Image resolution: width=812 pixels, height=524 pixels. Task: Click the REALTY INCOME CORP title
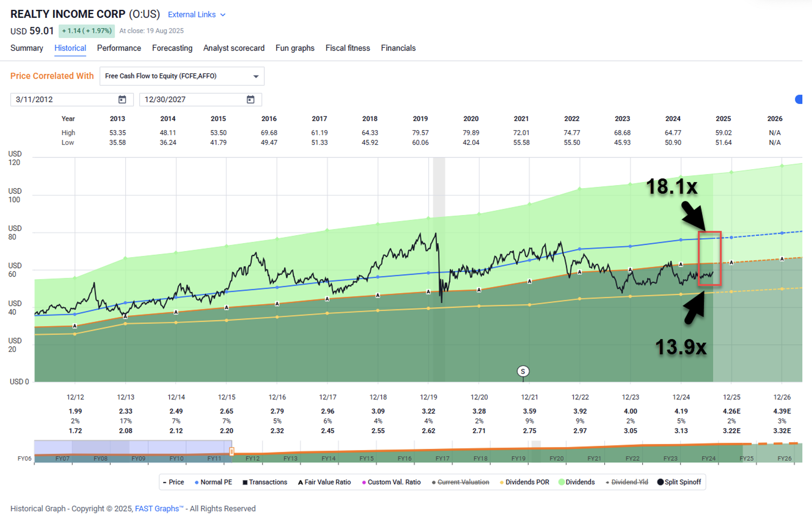[x=68, y=14]
